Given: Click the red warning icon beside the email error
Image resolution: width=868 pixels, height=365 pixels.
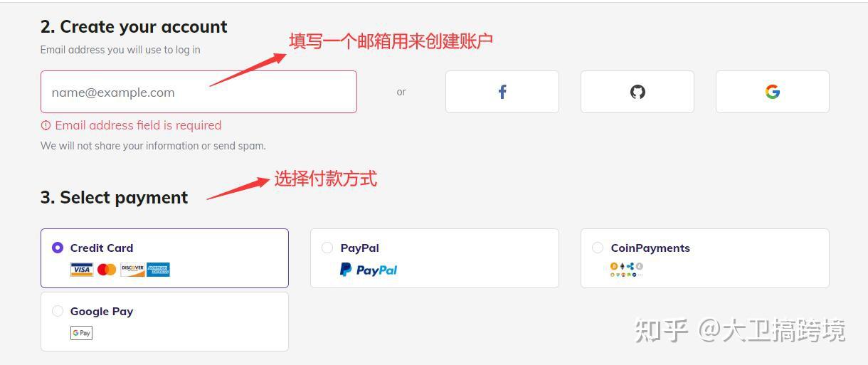Looking at the screenshot, I should [46, 125].
